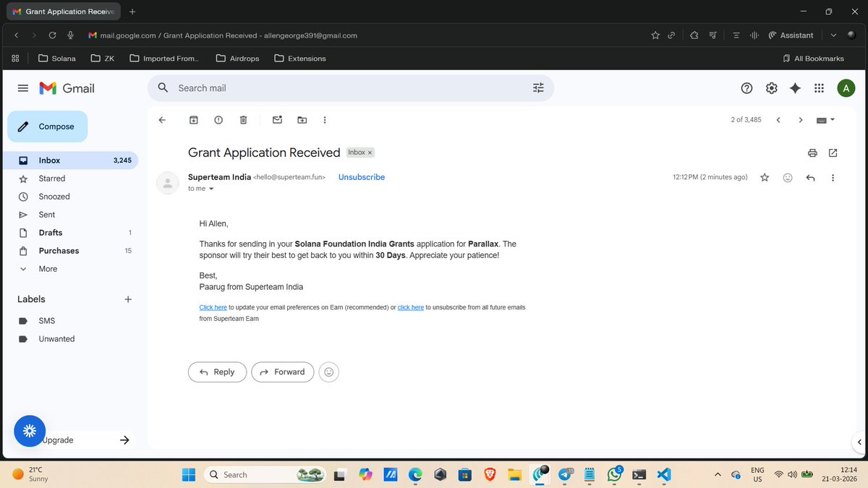Open Gmail main menu hamburger icon

click(x=23, y=88)
